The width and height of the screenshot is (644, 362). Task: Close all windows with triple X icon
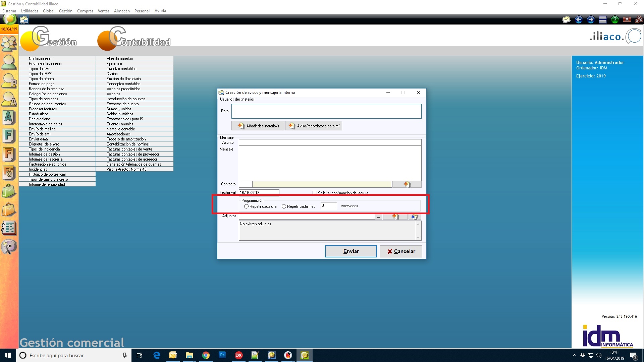[x=639, y=19]
